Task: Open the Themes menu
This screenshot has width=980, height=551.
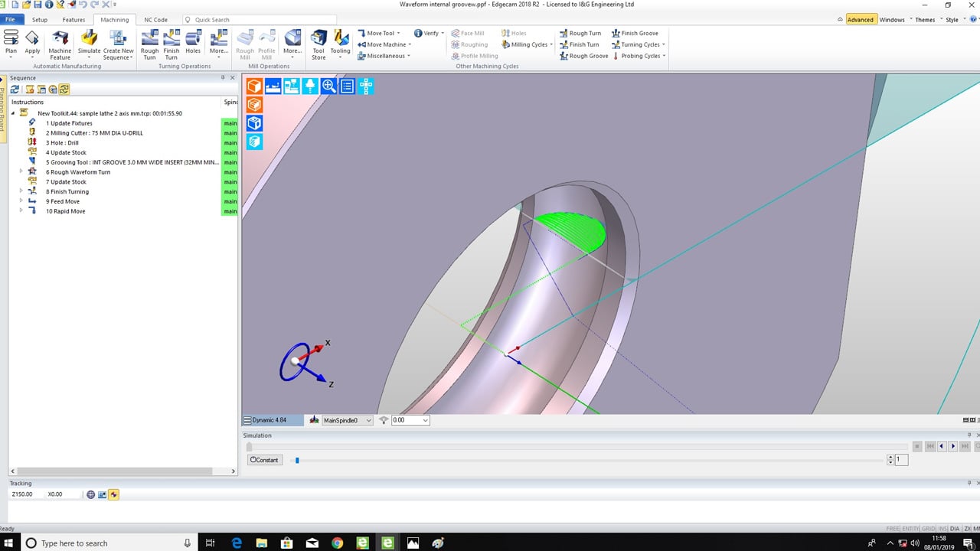Action: click(x=926, y=20)
